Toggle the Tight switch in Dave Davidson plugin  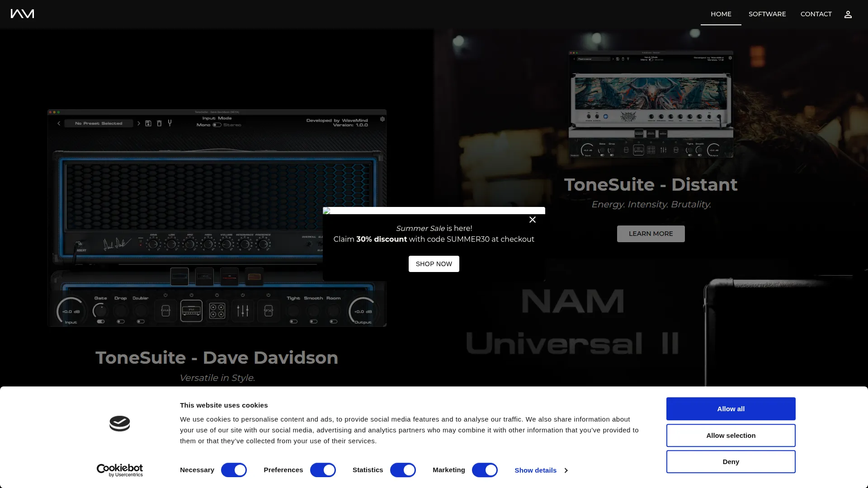click(x=293, y=322)
